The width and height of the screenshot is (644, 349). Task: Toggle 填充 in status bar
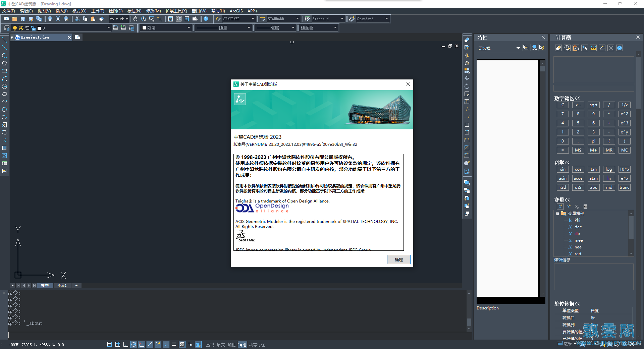coord(221,345)
